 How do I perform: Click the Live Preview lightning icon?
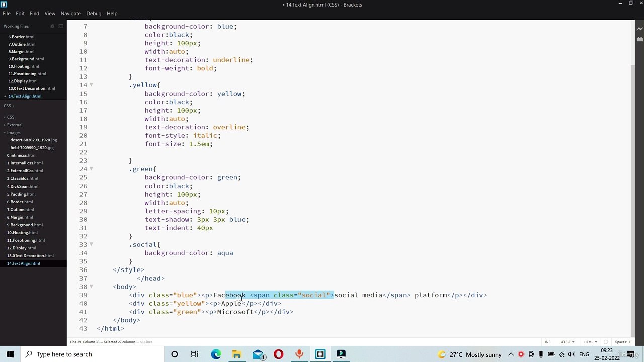click(x=639, y=29)
